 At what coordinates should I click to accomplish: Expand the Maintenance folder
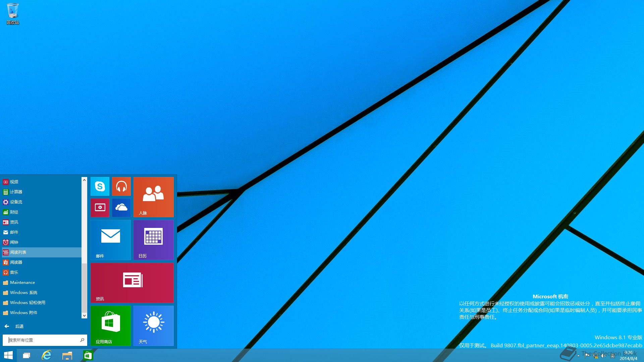tap(42, 283)
